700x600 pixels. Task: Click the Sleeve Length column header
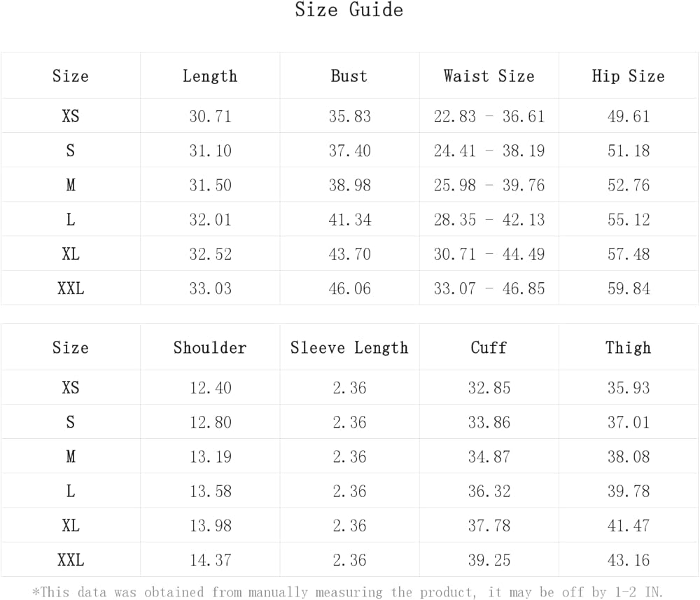(x=349, y=348)
